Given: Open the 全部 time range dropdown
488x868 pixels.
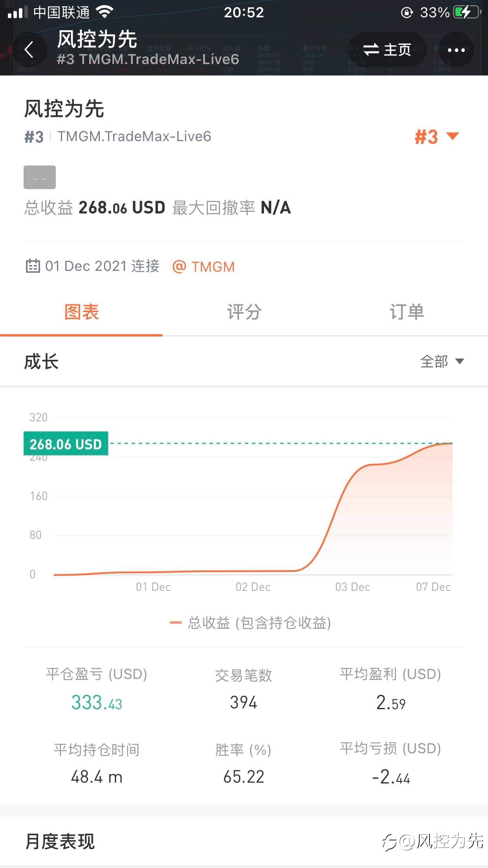Looking at the screenshot, I should point(442,361).
